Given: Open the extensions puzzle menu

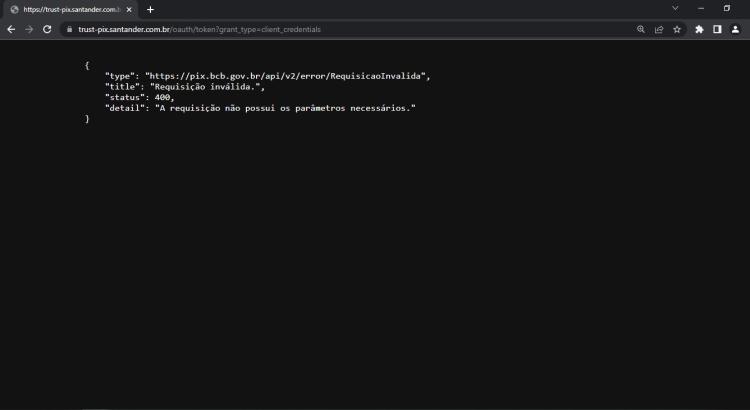Looking at the screenshot, I should click(699, 29).
